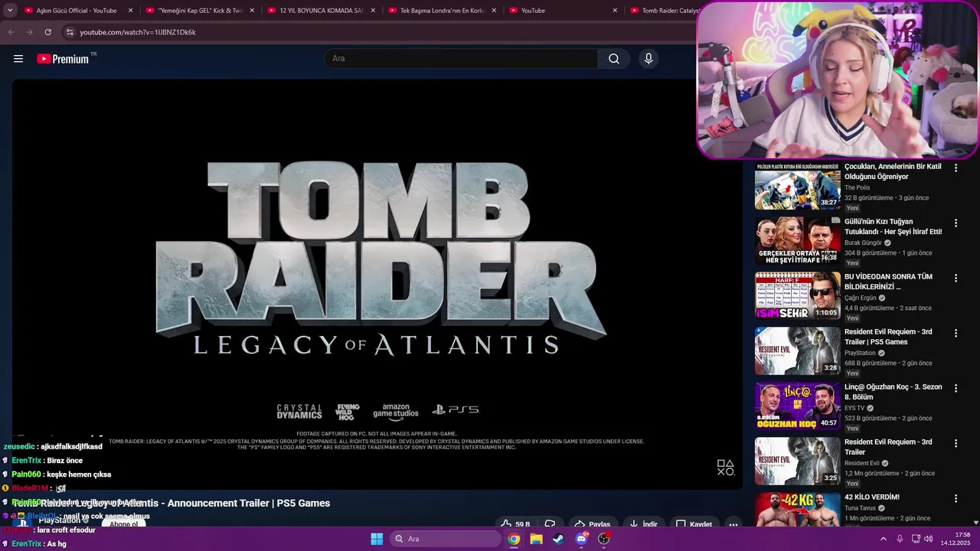The width and height of the screenshot is (980, 551).
Task: Switch to Tomb Raider: Catalyst tab
Action: 662,11
